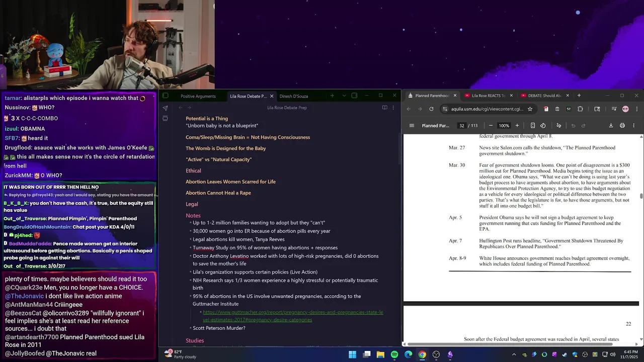
Task: Click the Legal heading
Action: 192,204
